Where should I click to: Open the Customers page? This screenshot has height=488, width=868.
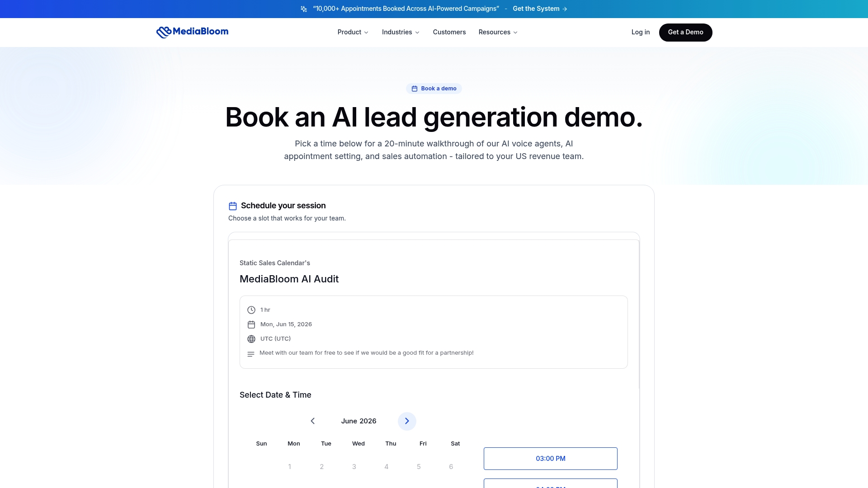[449, 32]
